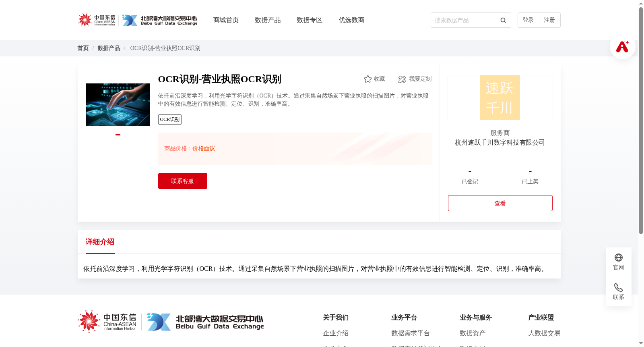Go to 数据产品 breadcrumb link
The height and width of the screenshot is (347, 644).
coord(109,48)
